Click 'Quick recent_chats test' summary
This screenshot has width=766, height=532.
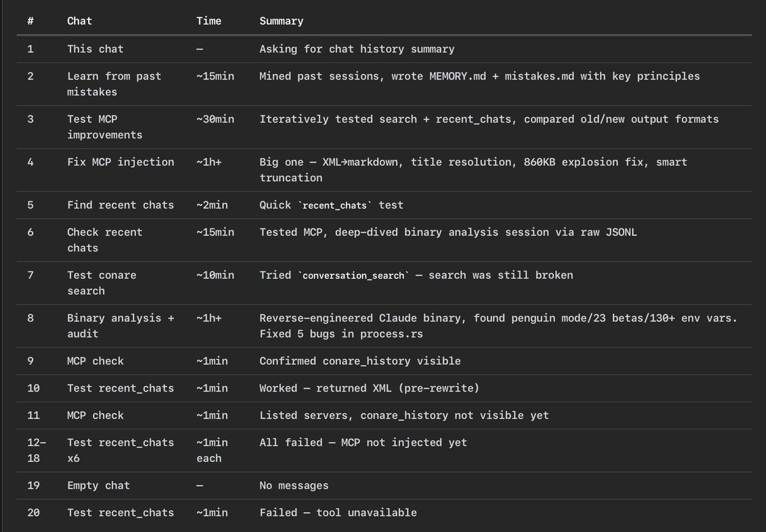(331, 205)
